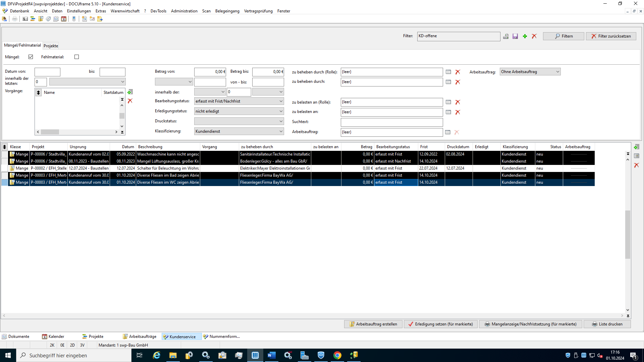Open the Vertragsprüfung menu
The width and height of the screenshot is (644, 362).
(x=258, y=11)
